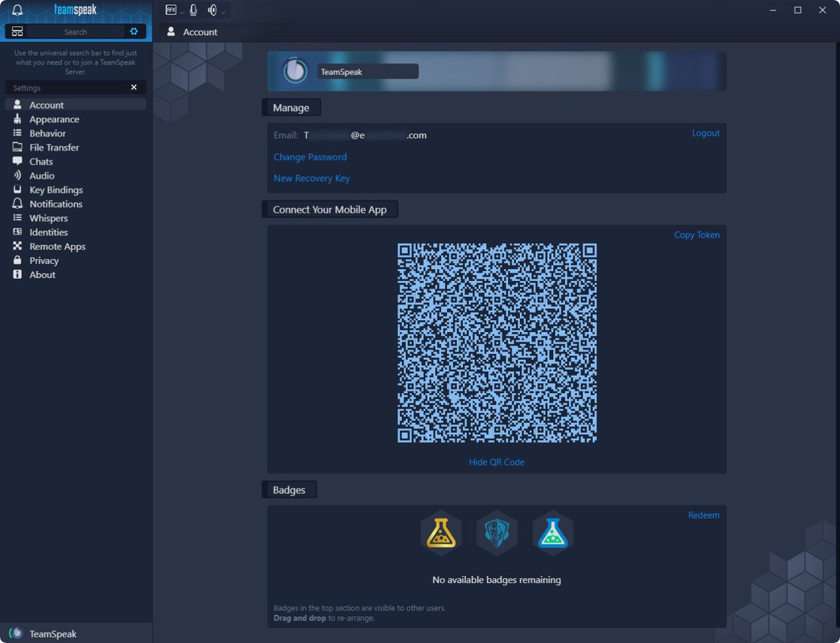Screen dimensions: 840x643
Task: Click New Recovery Key
Action: point(311,178)
